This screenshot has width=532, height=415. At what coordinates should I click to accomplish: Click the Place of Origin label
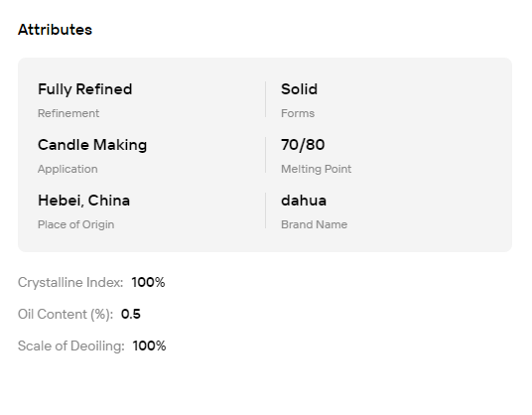(x=75, y=224)
